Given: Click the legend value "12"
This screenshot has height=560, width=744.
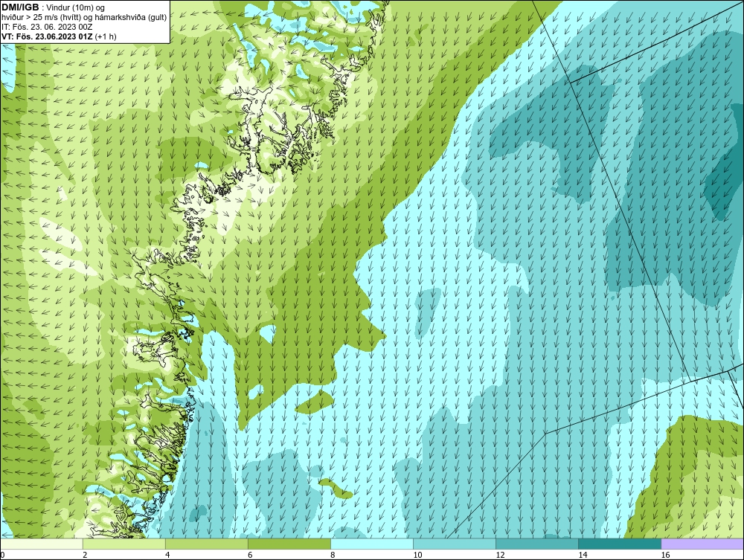Looking at the screenshot, I should (x=500, y=556).
